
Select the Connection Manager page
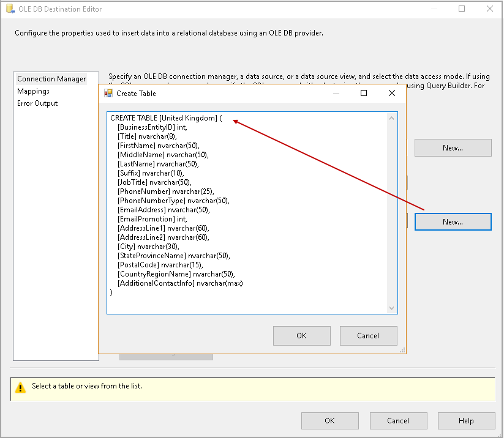pos(51,79)
